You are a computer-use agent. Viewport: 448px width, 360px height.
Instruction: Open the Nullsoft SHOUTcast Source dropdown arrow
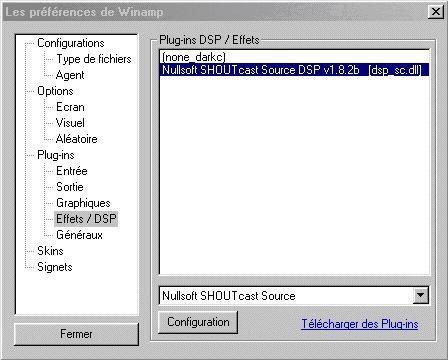point(420,295)
